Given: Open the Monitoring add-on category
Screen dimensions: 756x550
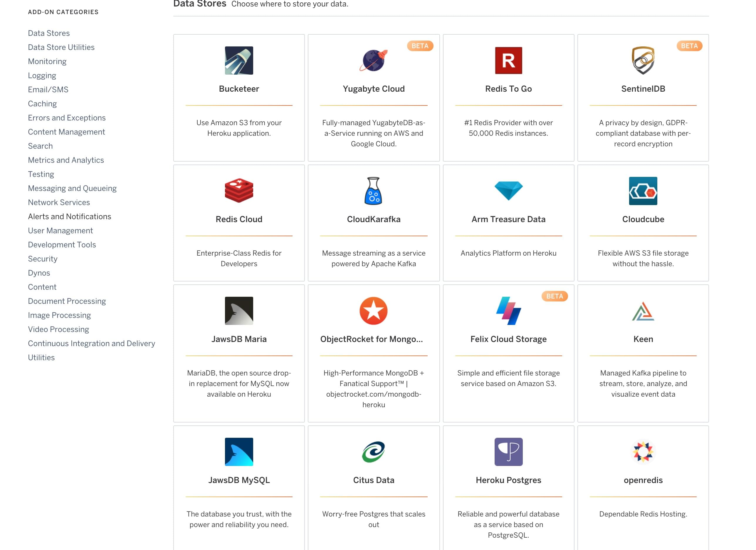Looking at the screenshot, I should tap(47, 61).
